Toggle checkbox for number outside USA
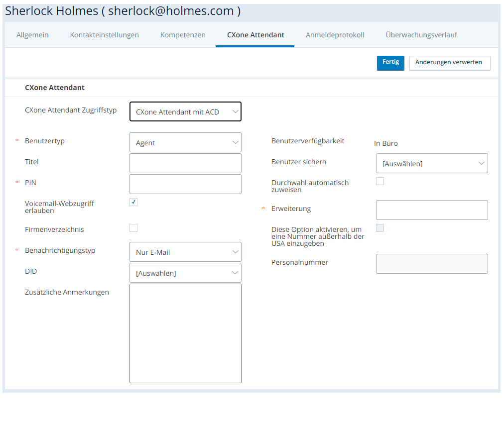 (380, 228)
